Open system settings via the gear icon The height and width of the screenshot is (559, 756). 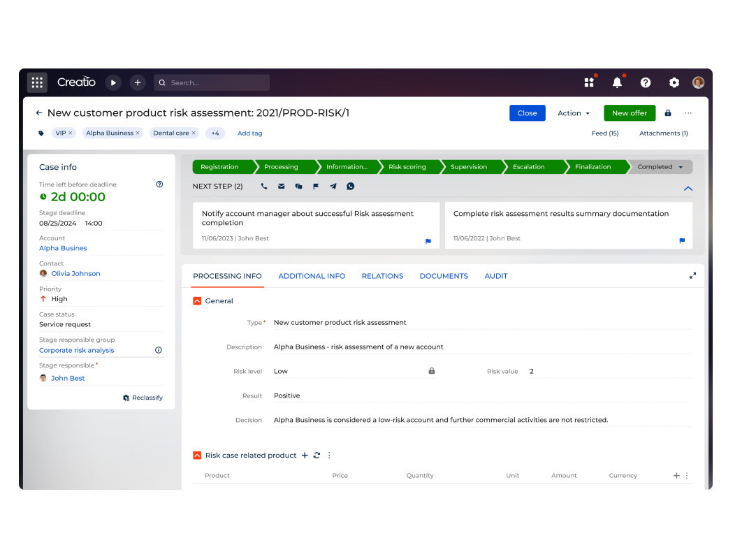tap(674, 82)
